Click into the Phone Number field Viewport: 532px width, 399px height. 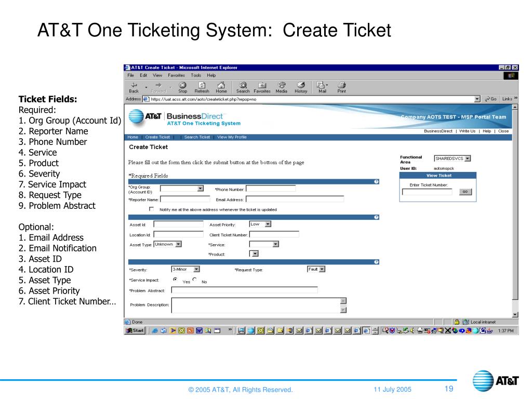coord(271,188)
